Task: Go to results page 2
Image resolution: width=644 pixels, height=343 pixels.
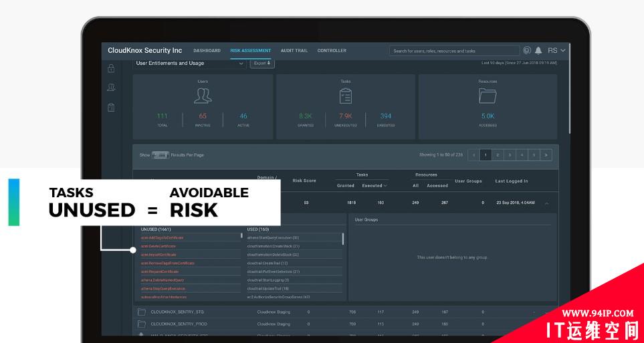Action: [498, 155]
